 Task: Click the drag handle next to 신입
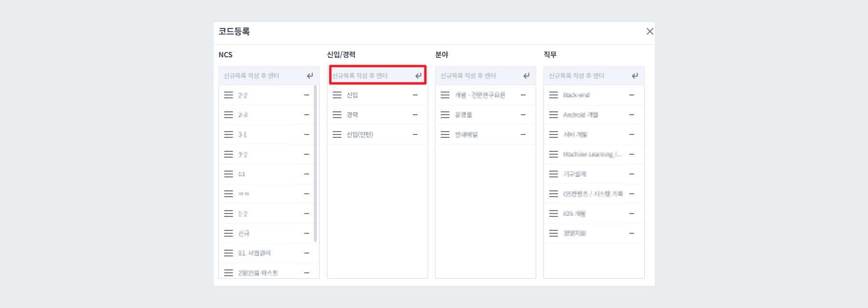coord(338,95)
